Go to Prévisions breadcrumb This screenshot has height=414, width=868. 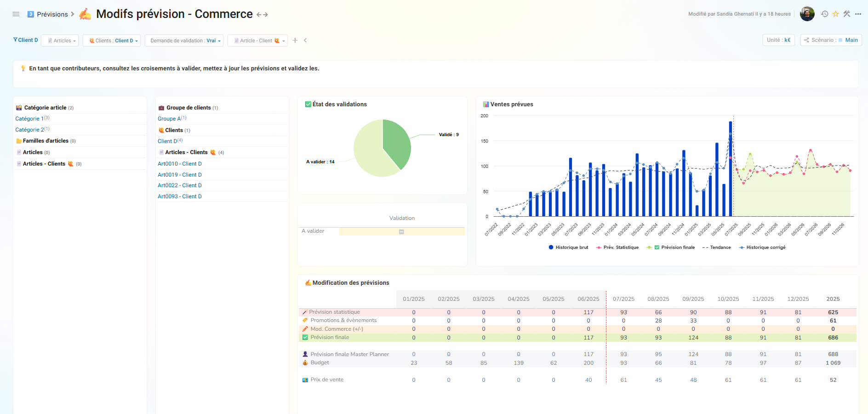coord(52,14)
